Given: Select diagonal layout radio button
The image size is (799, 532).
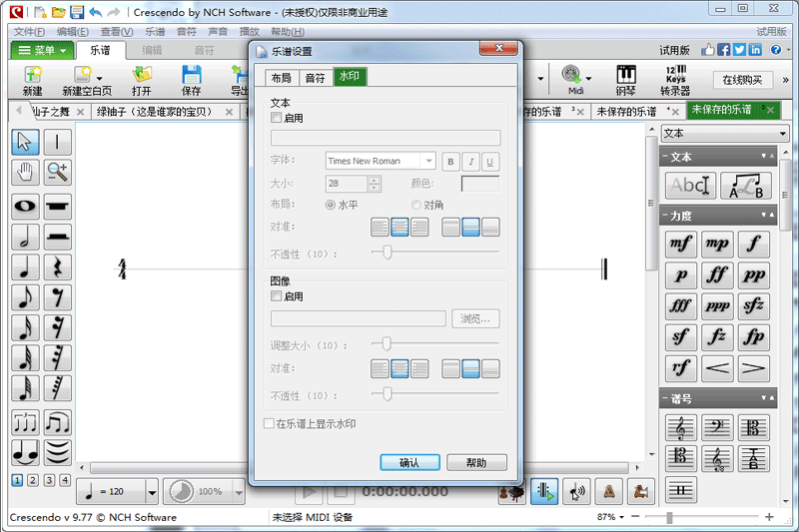Looking at the screenshot, I should pos(416,205).
